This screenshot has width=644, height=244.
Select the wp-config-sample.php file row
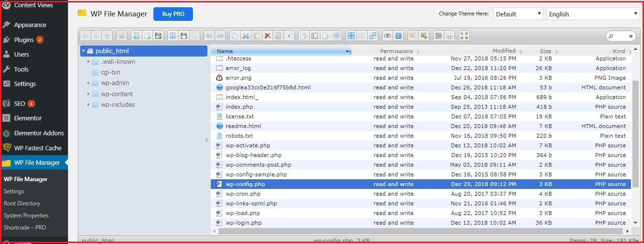(421, 174)
